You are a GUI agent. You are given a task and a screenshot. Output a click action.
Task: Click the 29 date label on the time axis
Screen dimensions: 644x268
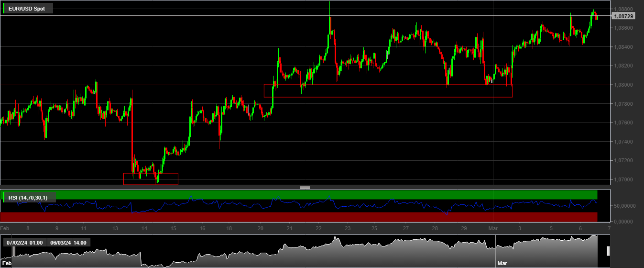tap(464, 228)
